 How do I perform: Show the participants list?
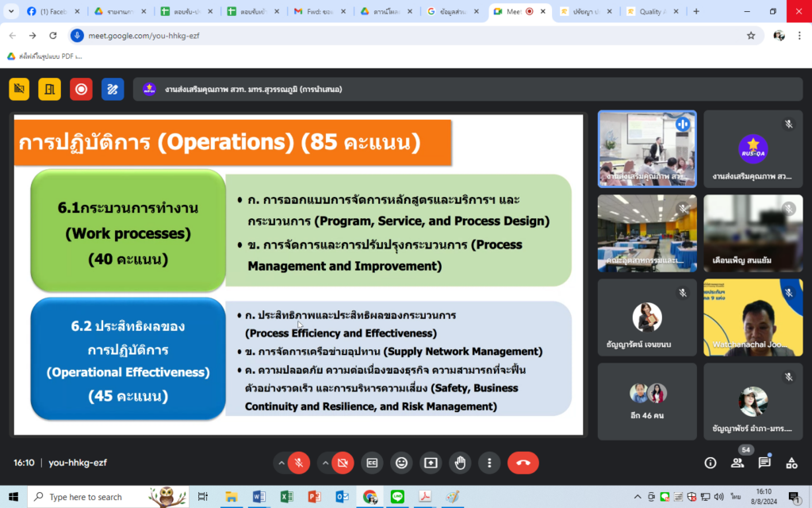pos(737,463)
